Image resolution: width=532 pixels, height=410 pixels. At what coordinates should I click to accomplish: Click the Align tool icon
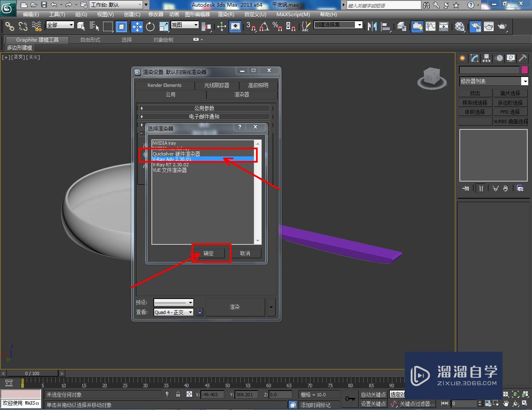(x=386, y=27)
